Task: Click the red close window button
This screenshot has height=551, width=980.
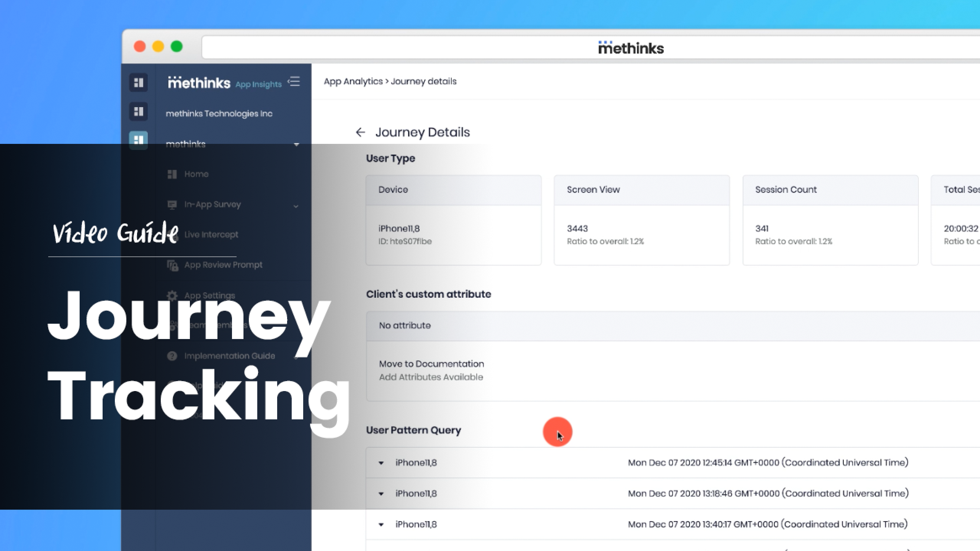Action: click(140, 46)
